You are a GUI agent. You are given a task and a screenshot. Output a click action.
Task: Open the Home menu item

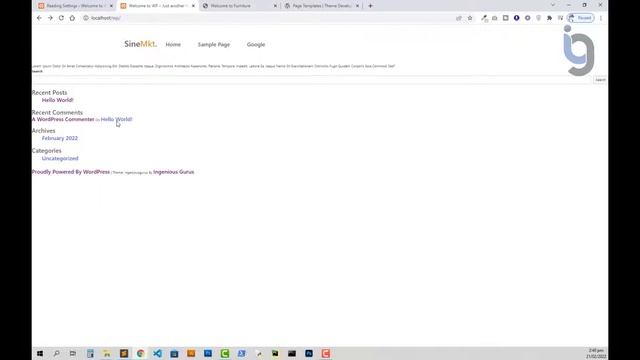[173, 44]
